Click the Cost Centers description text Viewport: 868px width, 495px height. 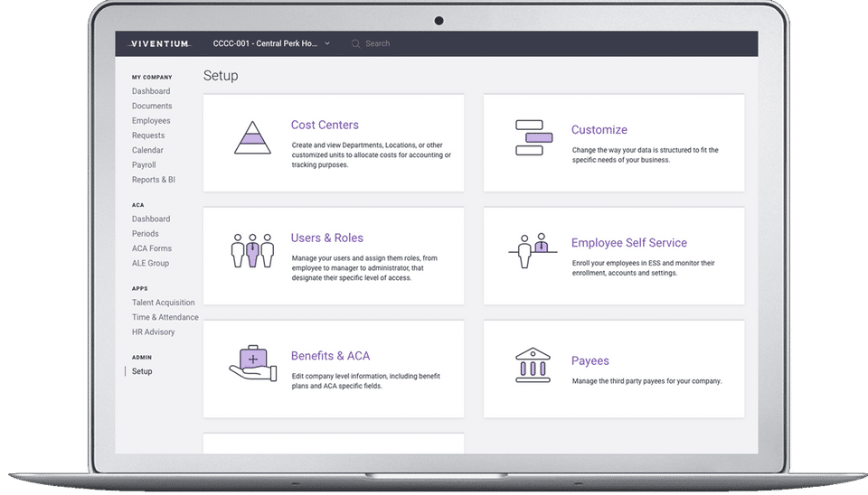pos(372,155)
